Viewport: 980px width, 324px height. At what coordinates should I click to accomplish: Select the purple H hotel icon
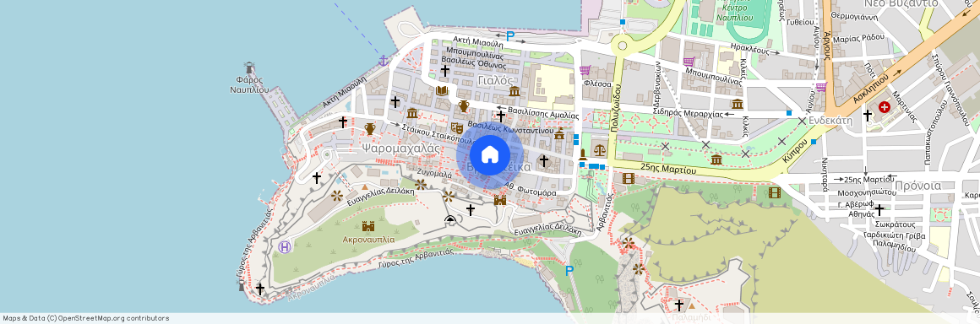[285, 247]
